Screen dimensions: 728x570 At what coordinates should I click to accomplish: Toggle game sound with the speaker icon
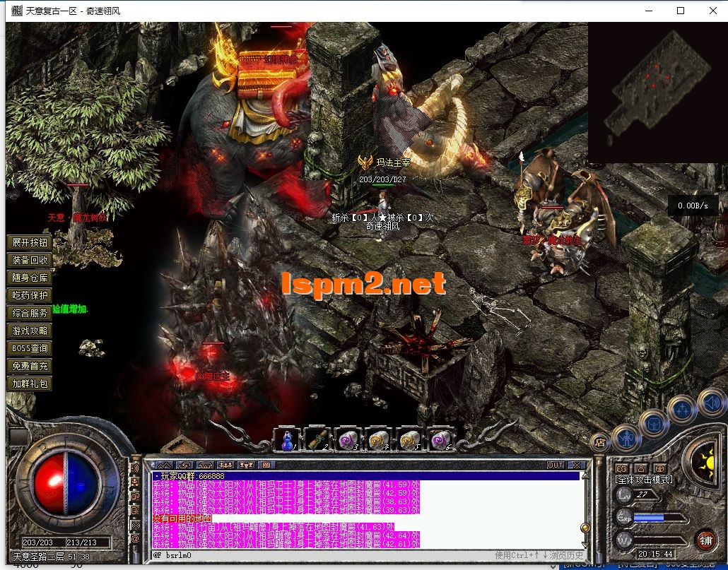click(712, 403)
